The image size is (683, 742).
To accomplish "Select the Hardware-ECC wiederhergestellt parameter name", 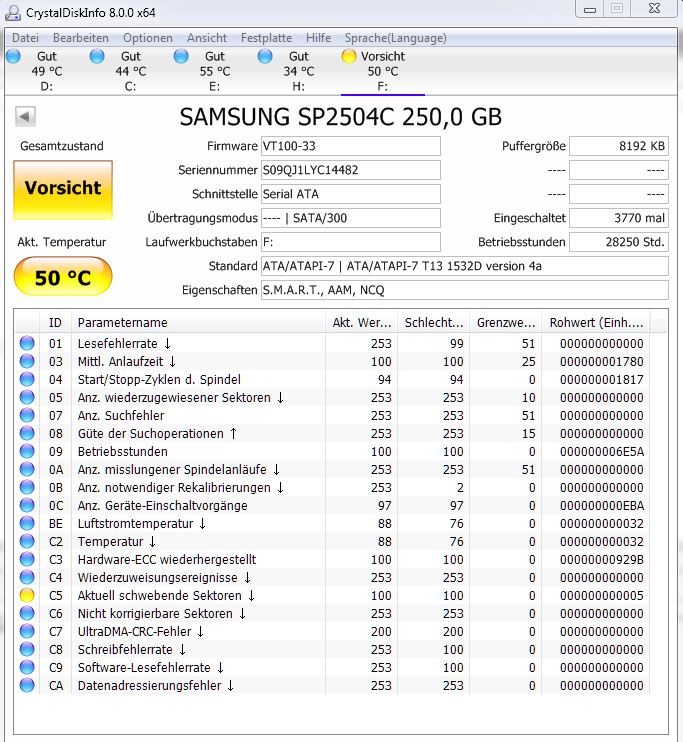I will (167, 559).
